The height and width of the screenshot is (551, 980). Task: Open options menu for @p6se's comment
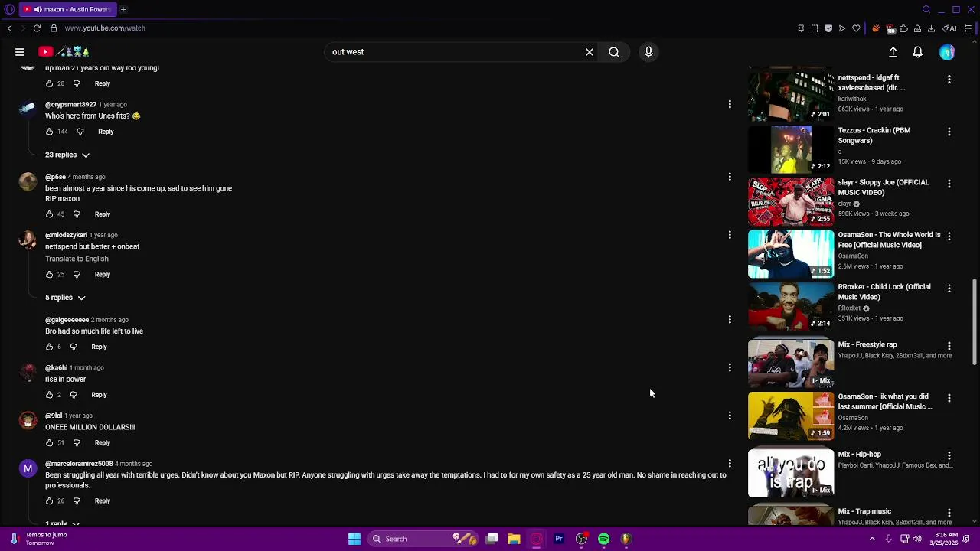pos(730,177)
